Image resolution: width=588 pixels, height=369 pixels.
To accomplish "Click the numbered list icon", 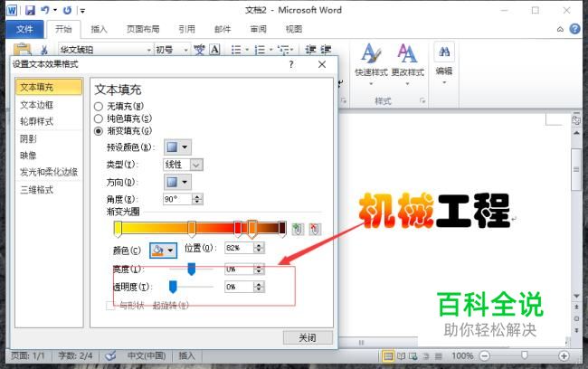I will (x=260, y=50).
